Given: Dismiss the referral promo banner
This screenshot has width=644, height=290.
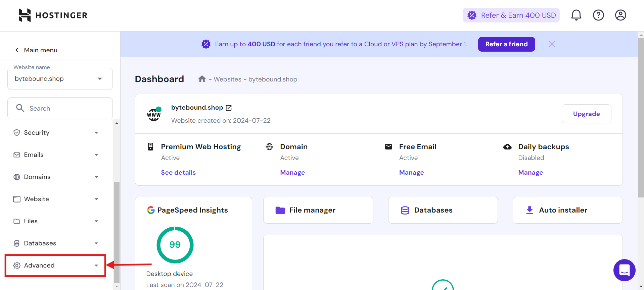Looking at the screenshot, I should pyautogui.click(x=552, y=44).
